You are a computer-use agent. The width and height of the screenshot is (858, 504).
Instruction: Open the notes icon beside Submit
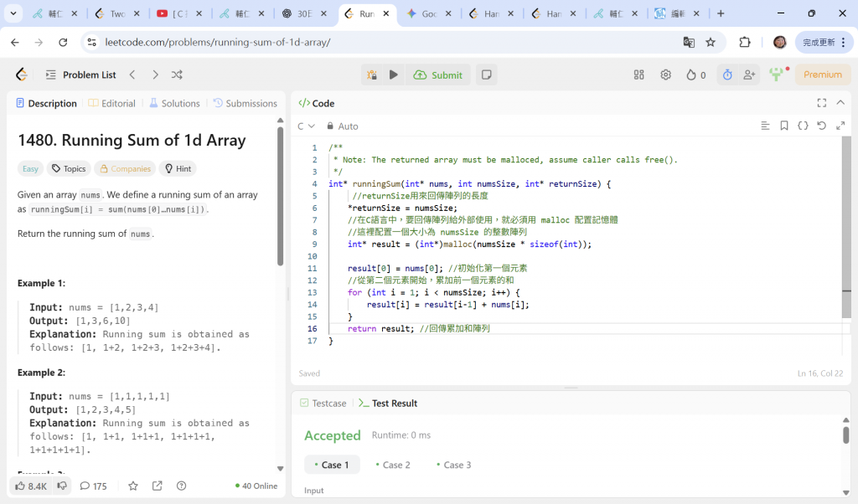point(486,75)
